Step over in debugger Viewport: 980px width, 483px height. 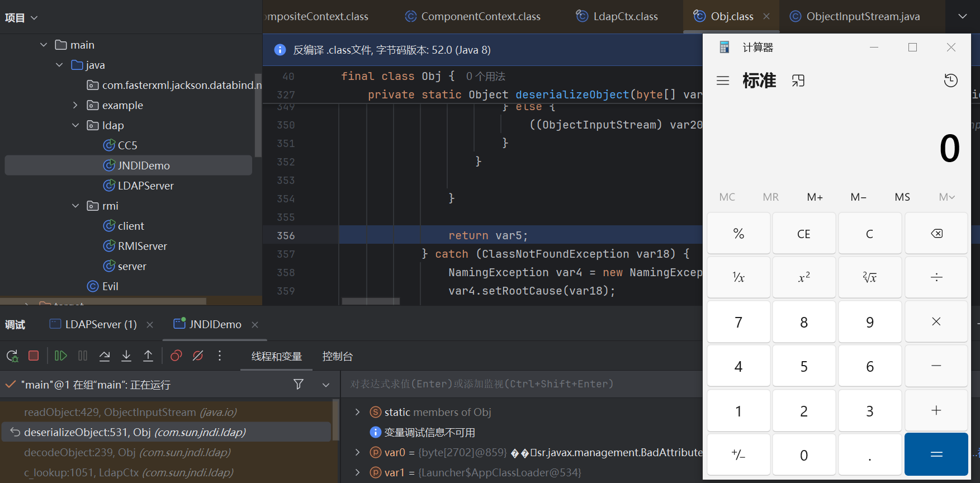pyautogui.click(x=105, y=356)
